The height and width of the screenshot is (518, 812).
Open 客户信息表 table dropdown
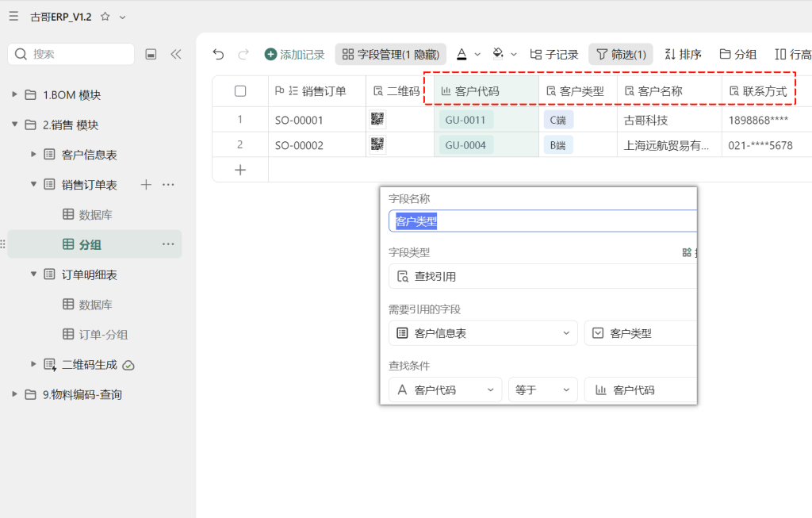[x=483, y=332]
